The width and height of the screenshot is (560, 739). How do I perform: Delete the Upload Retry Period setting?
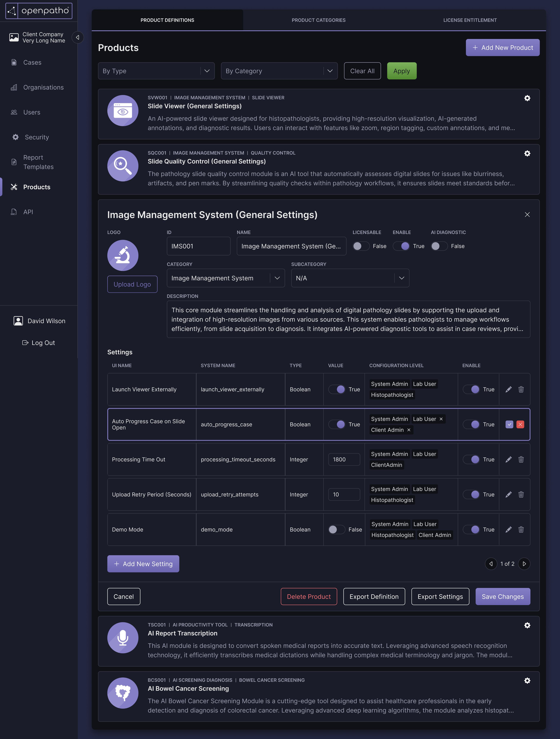521,494
